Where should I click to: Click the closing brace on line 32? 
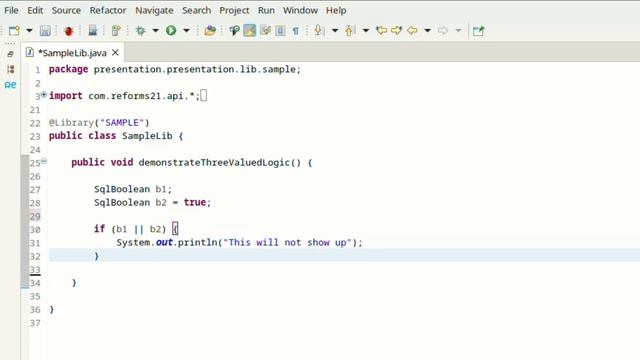tap(97, 256)
